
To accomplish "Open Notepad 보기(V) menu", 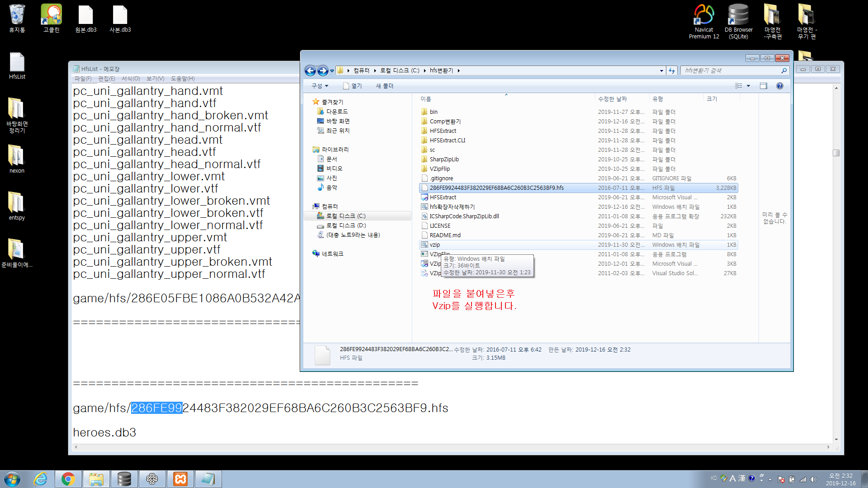I will (156, 79).
